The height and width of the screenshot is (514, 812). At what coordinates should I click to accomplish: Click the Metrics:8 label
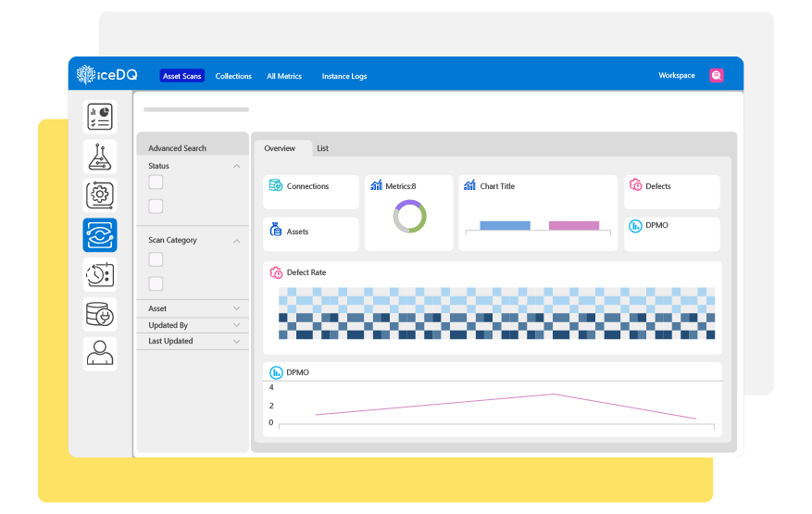400,186
